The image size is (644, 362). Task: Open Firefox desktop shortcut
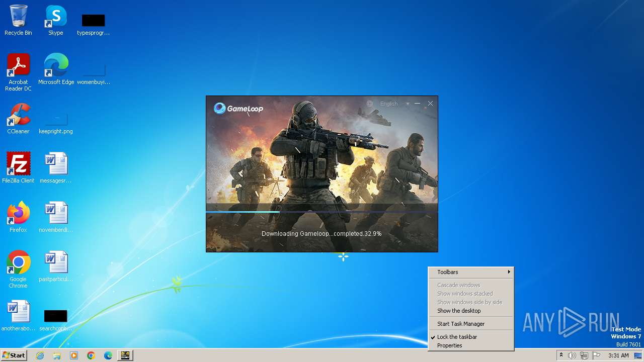pyautogui.click(x=18, y=217)
